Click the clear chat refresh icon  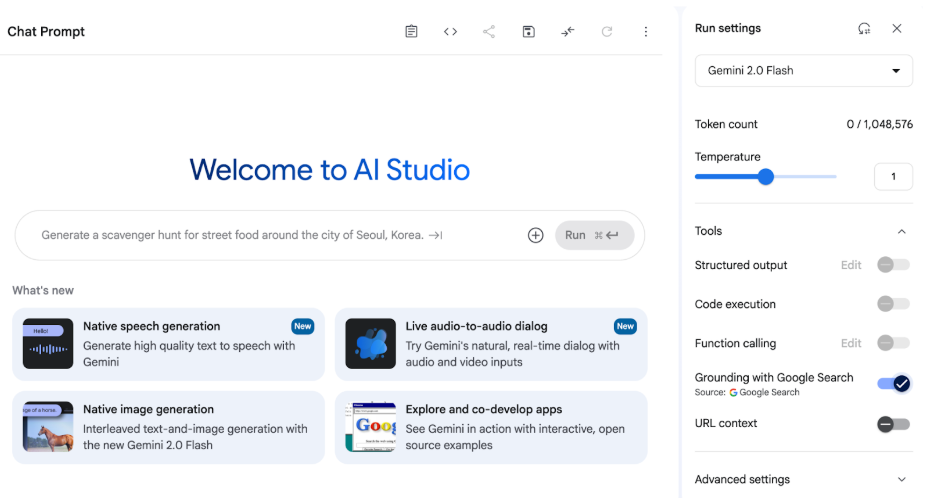pyautogui.click(x=607, y=31)
